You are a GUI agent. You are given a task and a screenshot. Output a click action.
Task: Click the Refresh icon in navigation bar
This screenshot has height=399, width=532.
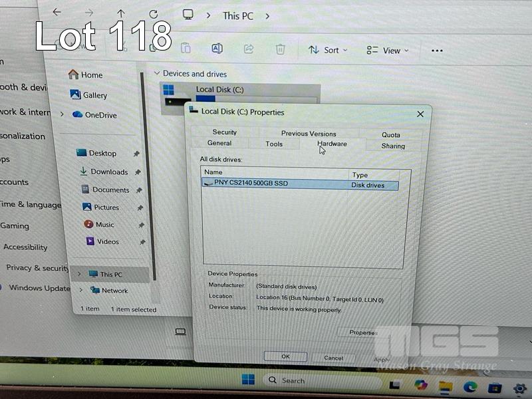coord(154,14)
